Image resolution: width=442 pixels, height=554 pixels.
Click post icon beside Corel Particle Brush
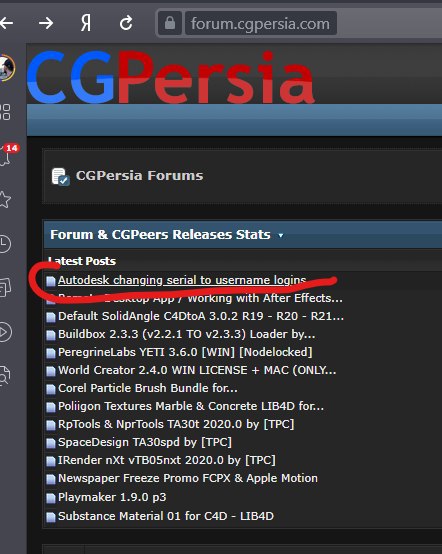tap(51, 389)
